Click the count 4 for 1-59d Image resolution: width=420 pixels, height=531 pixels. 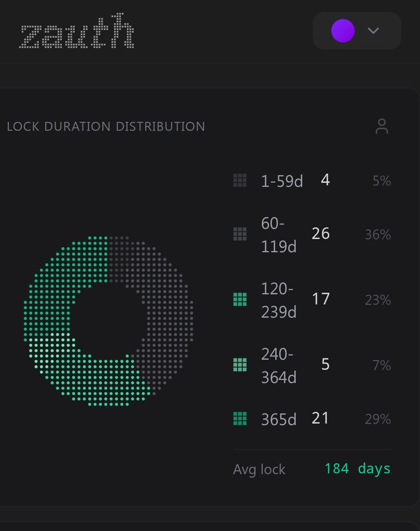325,180
